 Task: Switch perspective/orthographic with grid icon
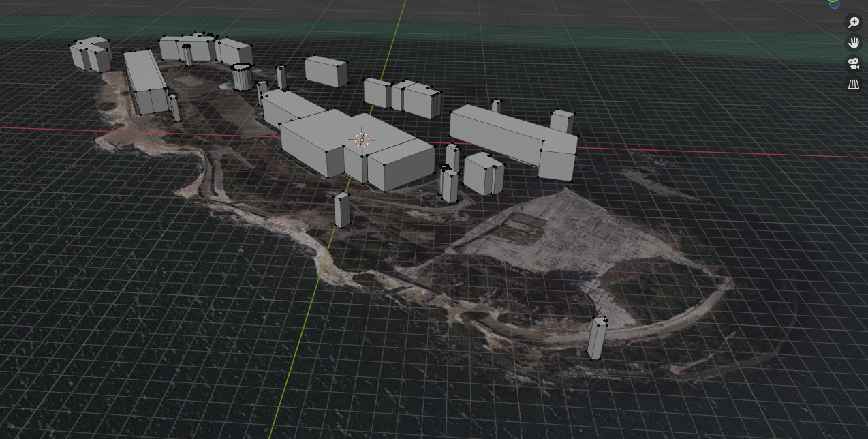(854, 85)
